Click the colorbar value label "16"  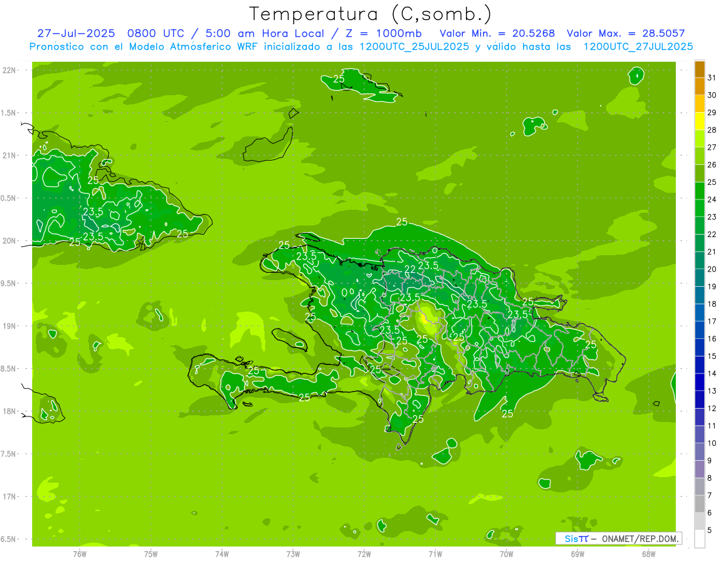pos(712,339)
